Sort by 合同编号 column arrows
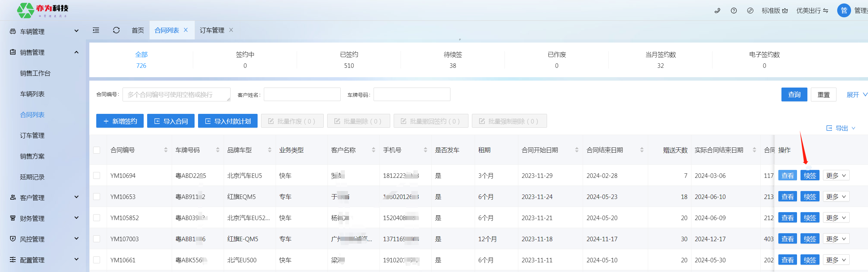 pos(166,150)
